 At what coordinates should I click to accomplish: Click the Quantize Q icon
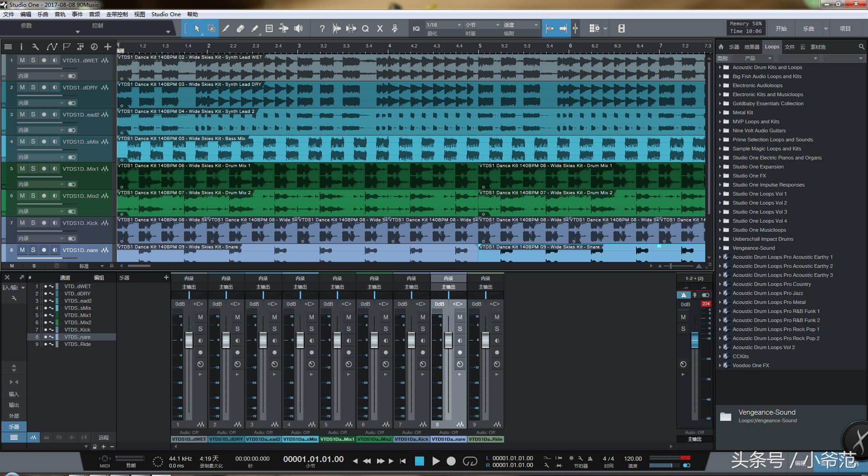(x=365, y=28)
